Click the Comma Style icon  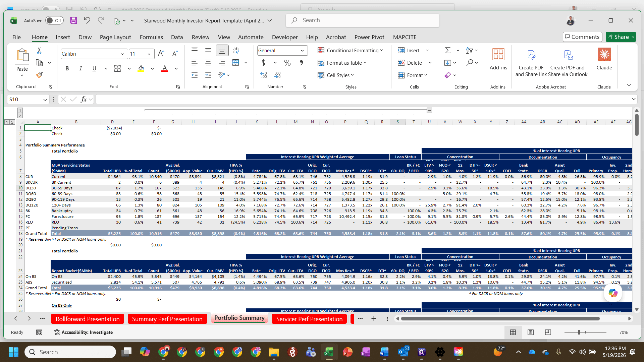click(301, 63)
